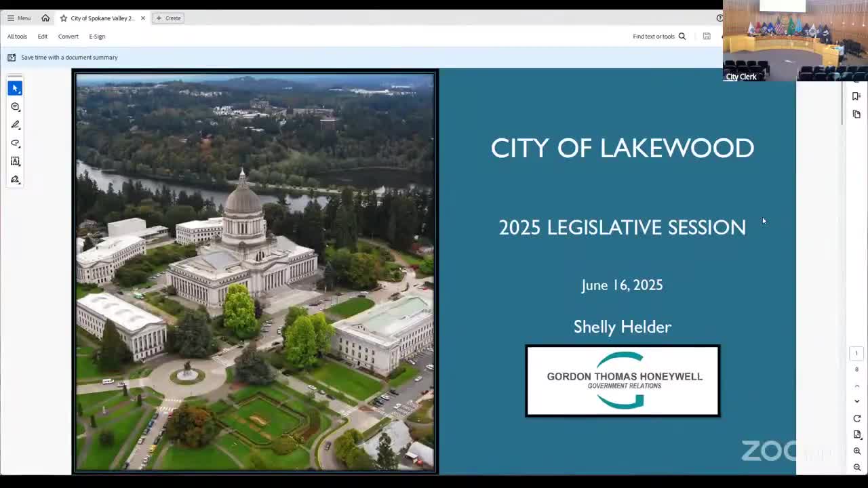Select the Add text box tool
The image size is (868, 488).
[x=15, y=161]
